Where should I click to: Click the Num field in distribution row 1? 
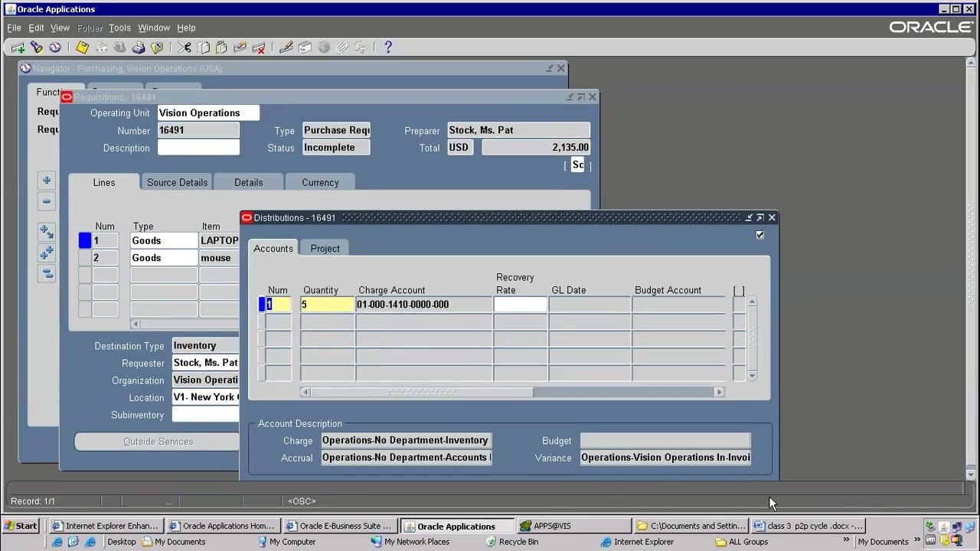point(278,305)
